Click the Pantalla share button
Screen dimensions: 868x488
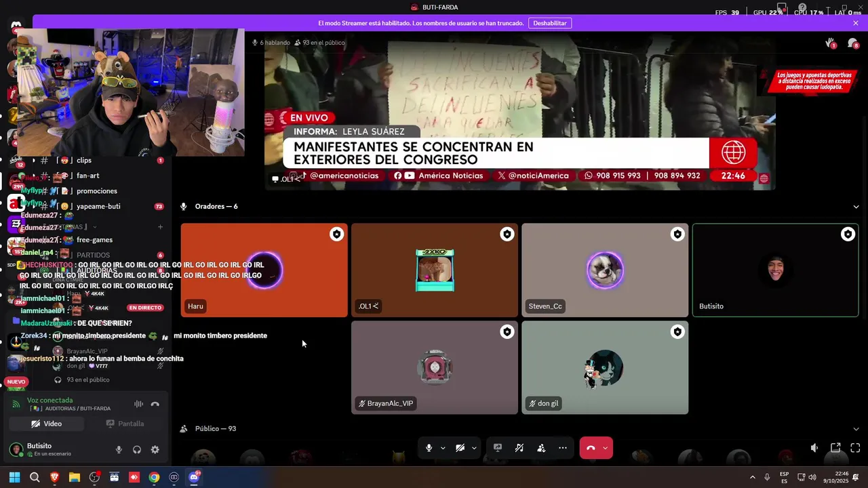pyautogui.click(x=125, y=424)
